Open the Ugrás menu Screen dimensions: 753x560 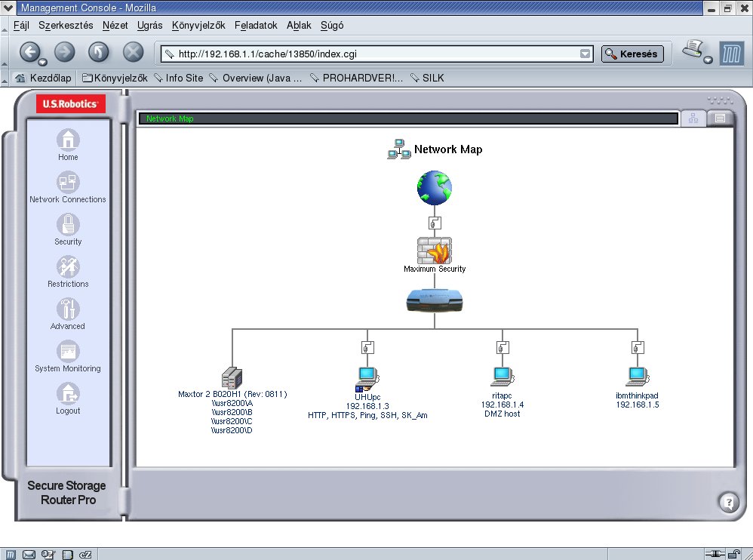pos(150,26)
